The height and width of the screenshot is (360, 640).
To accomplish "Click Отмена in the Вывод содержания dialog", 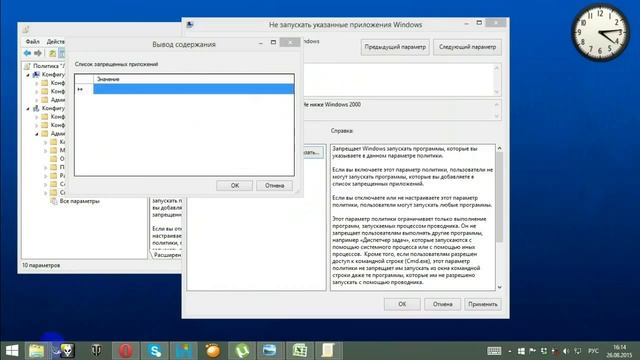I will pos(274,186).
